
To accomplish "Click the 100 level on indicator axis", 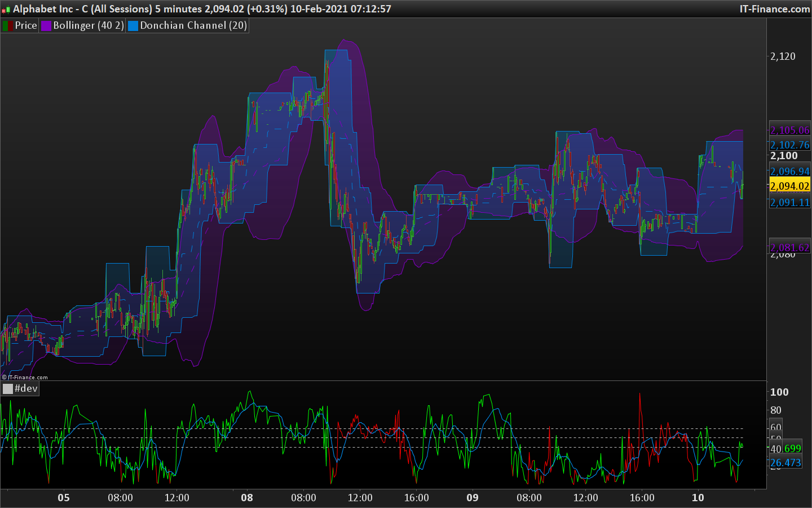I will pos(779,392).
